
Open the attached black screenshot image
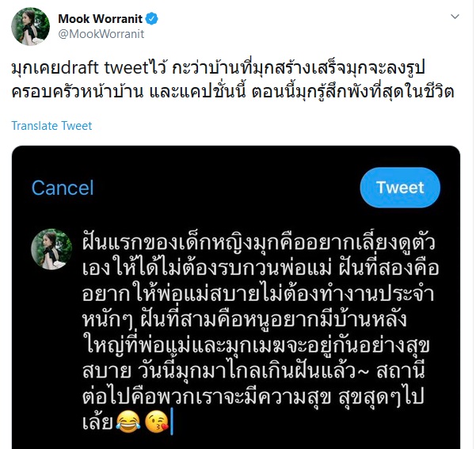point(236,297)
